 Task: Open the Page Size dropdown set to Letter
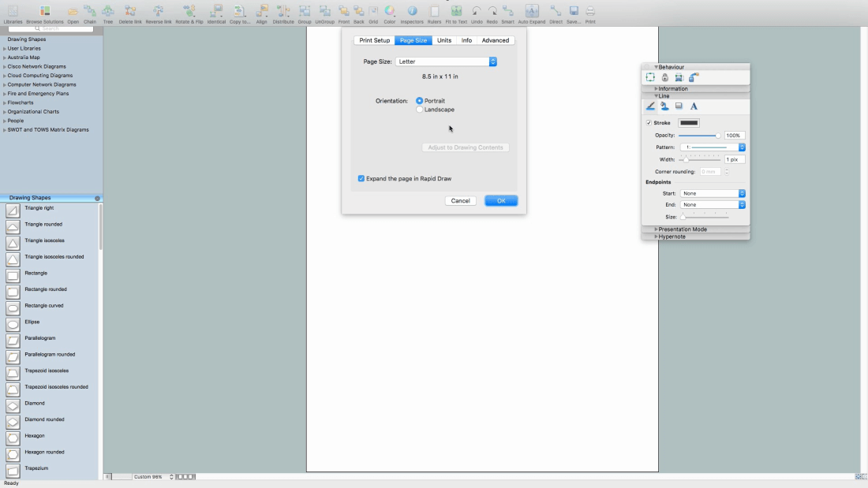pos(447,61)
